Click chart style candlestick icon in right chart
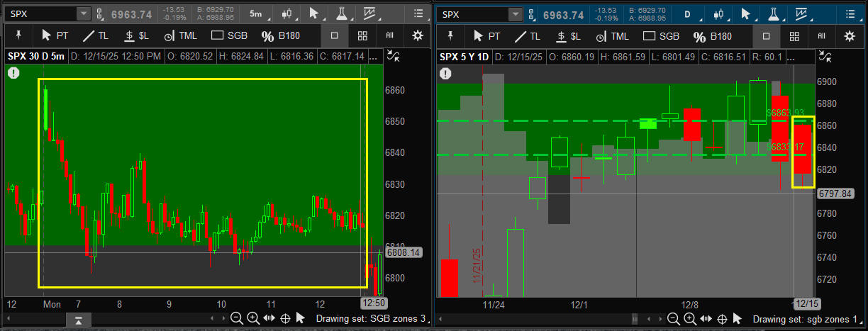Viewport: 868px width, 331px height. [x=719, y=13]
